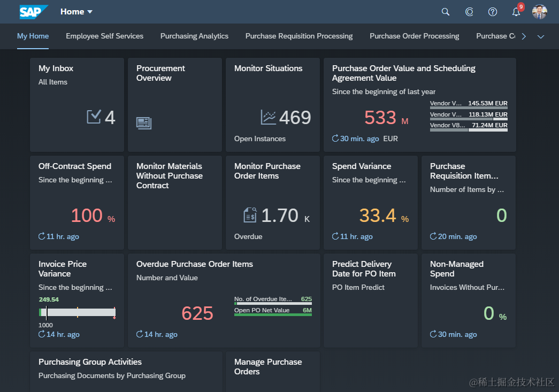Open the CoPilot circle icon

tap(469, 12)
